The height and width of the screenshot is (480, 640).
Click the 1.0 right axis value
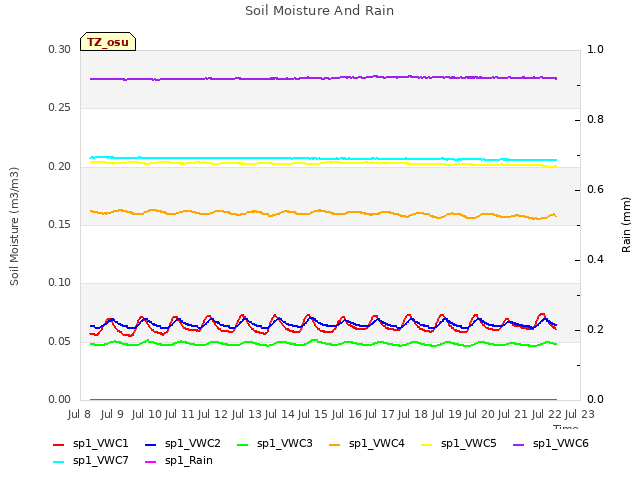point(595,49)
